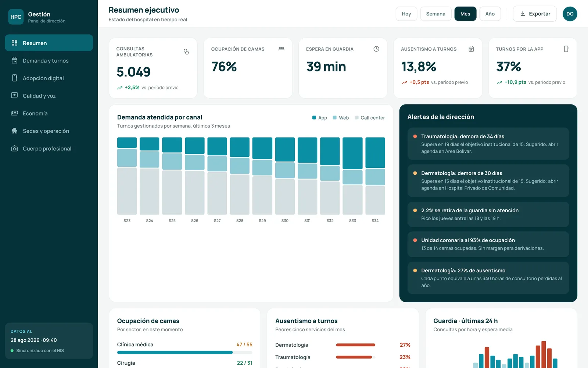
Task: Click bed icon on Ocupación de camas card
Action: (282, 49)
